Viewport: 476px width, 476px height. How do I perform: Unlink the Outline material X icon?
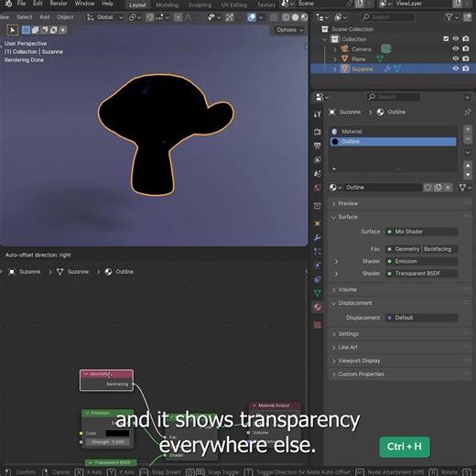tap(448, 188)
